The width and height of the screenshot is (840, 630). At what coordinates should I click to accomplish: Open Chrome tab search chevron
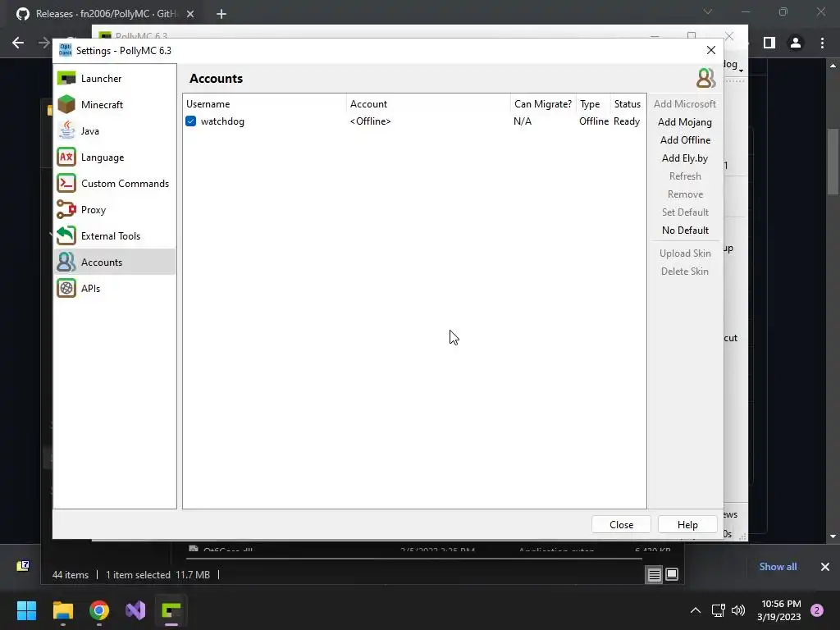(708, 11)
